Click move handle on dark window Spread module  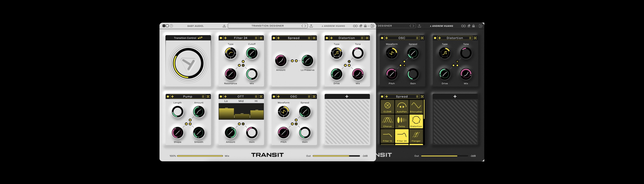(x=387, y=97)
